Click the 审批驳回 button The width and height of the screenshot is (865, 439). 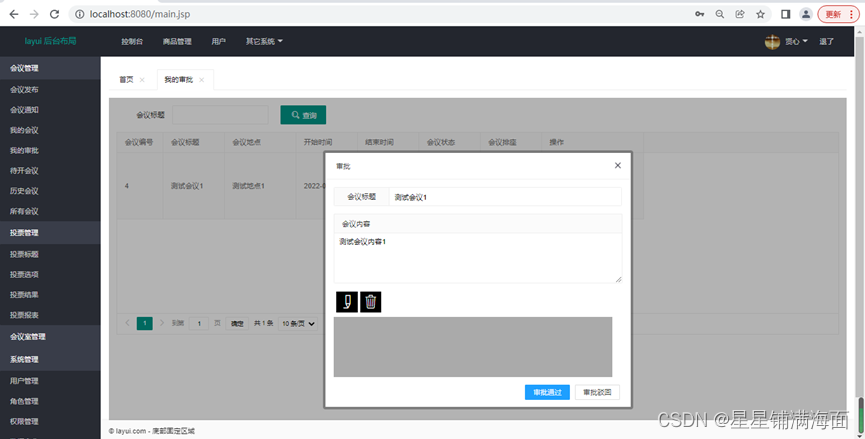597,393
